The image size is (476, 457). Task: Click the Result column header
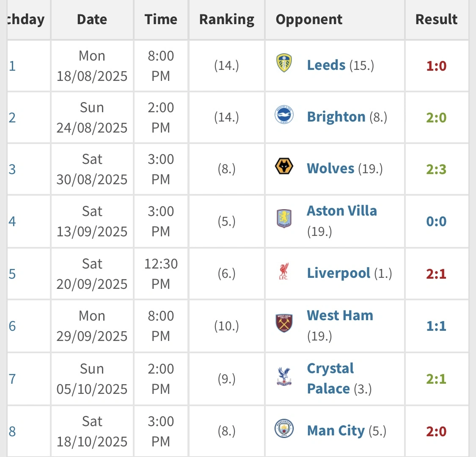(x=436, y=19)
